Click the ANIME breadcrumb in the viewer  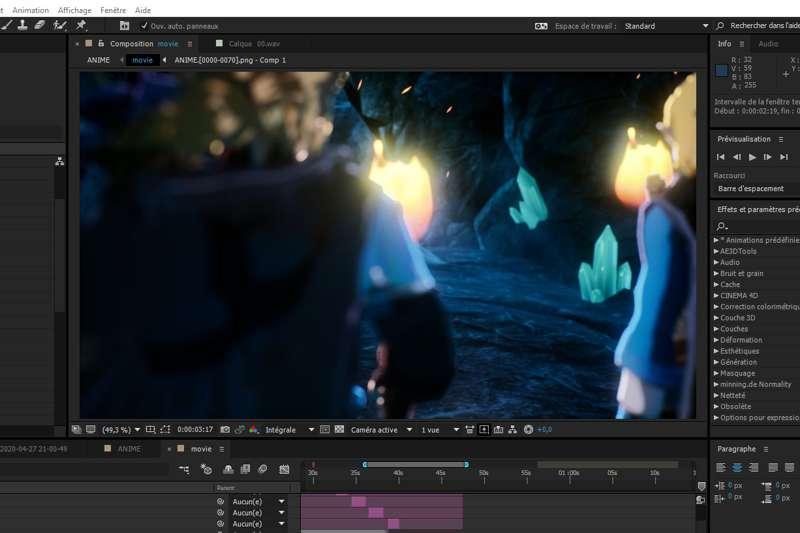pyautogui.click(x=98, y=60)
